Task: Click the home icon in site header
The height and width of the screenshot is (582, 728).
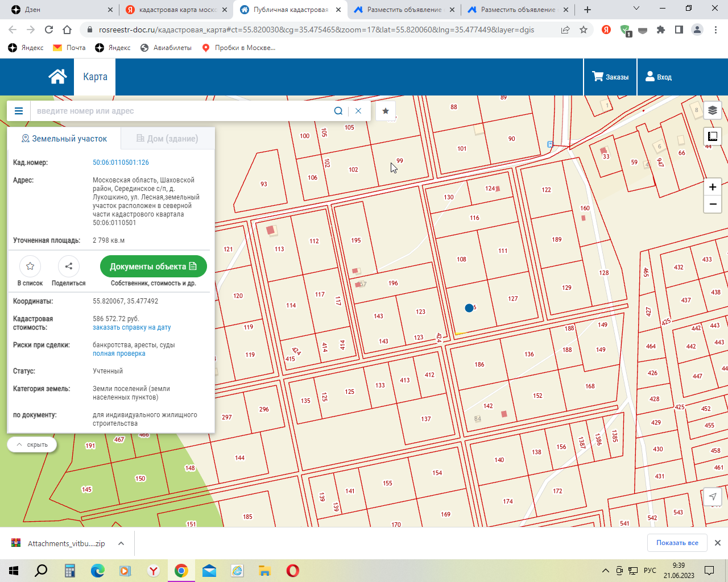Action: (x=57, y=77)
